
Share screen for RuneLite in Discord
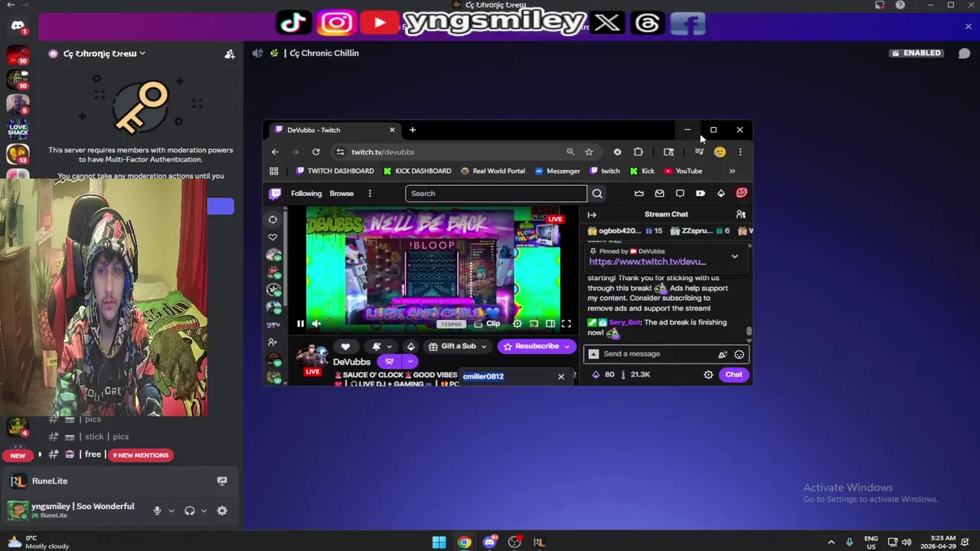pyautogui.click(x=222, y=481)
